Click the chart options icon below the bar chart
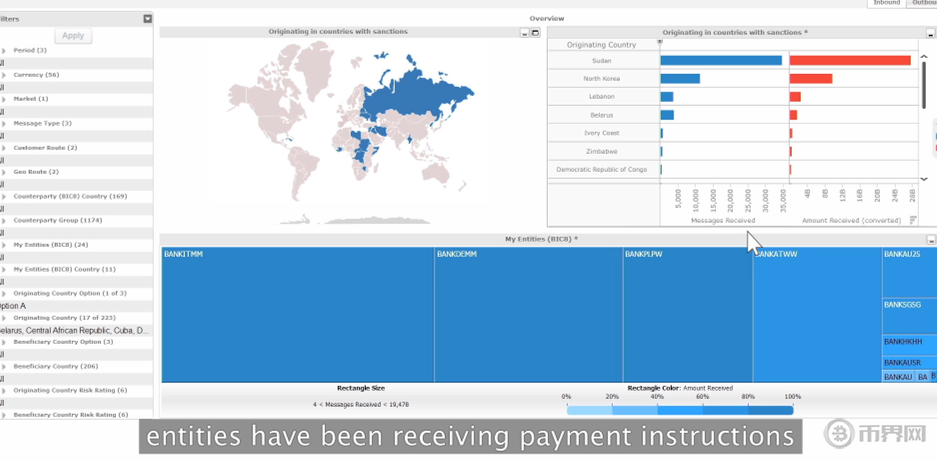The width and height of the screenshot is (937, 461). point(912,220)
